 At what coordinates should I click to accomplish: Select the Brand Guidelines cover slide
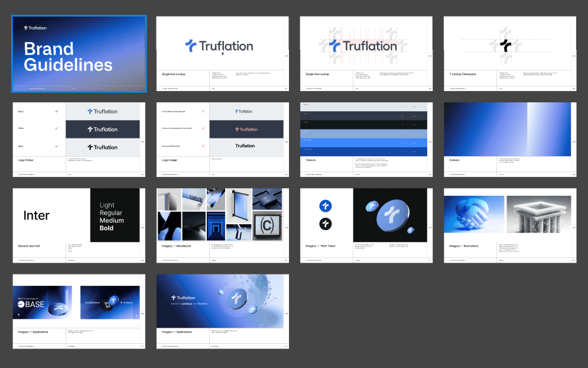[79, 54]
